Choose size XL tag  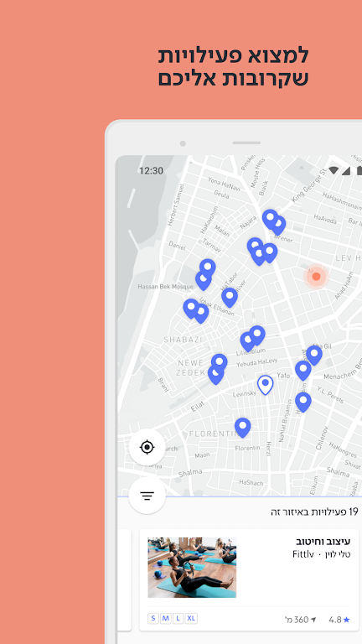(191, 619)
